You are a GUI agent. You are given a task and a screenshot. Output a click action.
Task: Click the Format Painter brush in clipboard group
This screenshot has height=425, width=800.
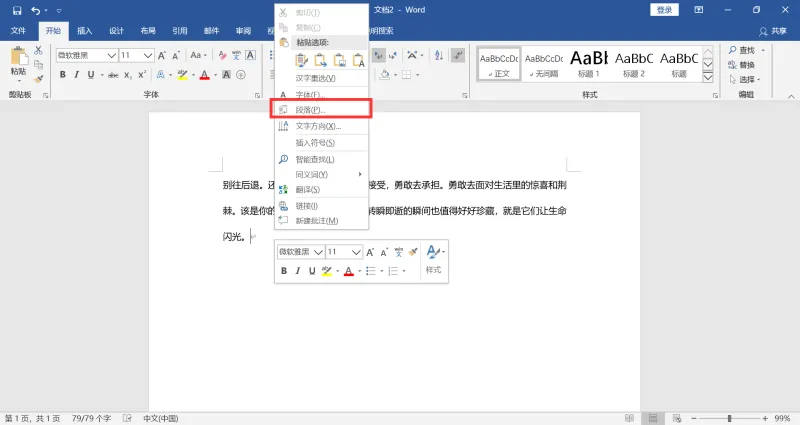38,79
